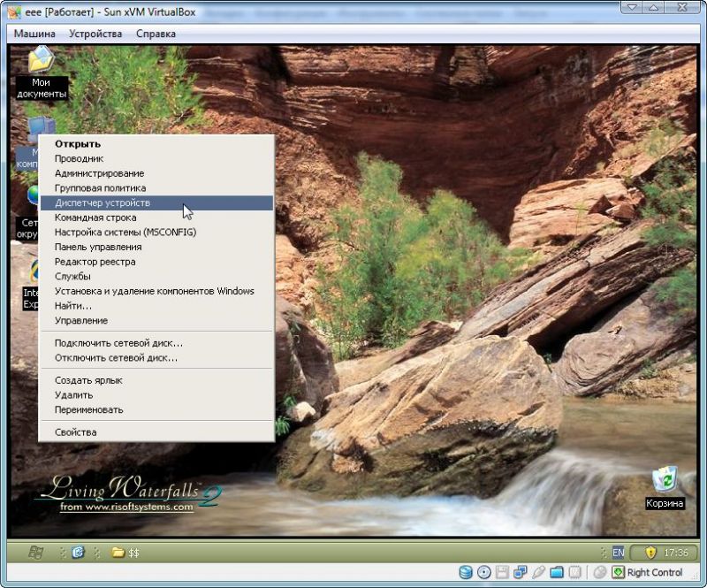This screenshot has width=707, height=588.
Task: Open the Устройства menu
Action: [x=95, y=34]
